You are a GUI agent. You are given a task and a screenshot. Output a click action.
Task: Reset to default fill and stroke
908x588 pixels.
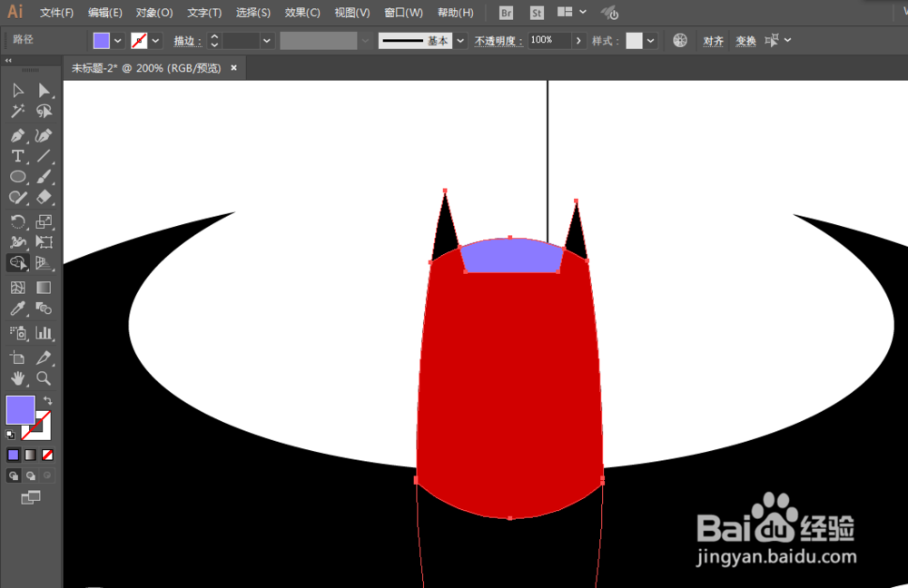(10, 435)
